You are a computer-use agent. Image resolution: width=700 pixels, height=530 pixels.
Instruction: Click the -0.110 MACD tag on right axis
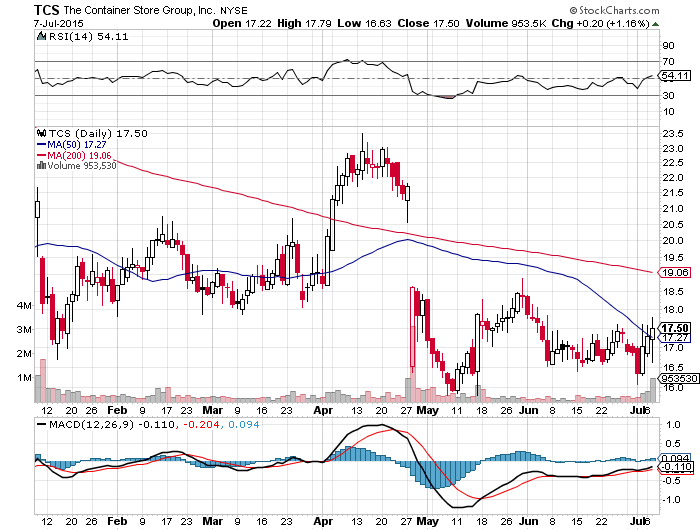(x=677, y=467)
